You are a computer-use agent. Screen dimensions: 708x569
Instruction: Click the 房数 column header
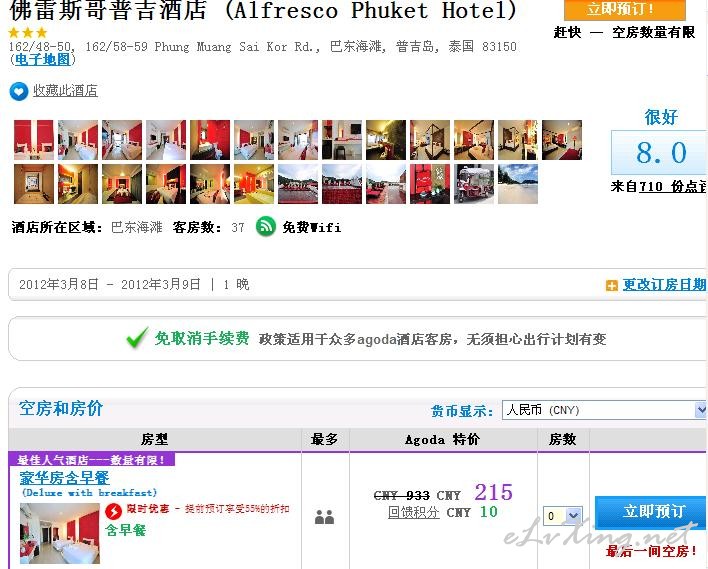[563, 439]
